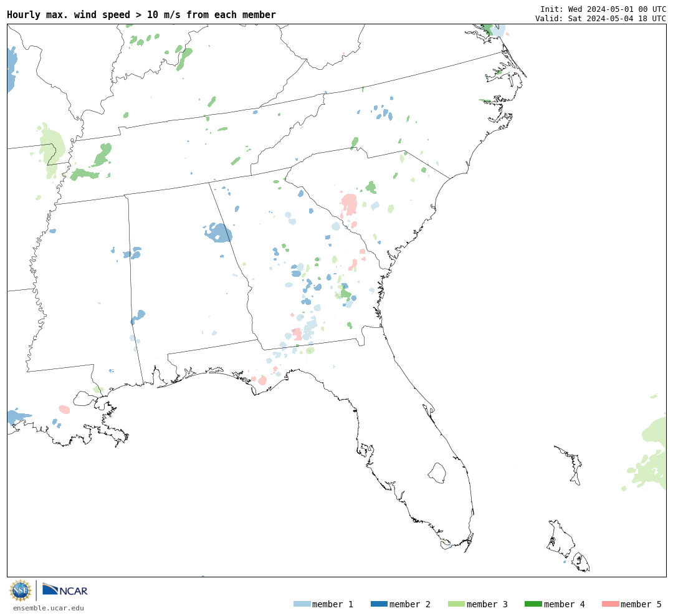Click the NSF logo icon

pyautogui.click(x=20, y=590)
